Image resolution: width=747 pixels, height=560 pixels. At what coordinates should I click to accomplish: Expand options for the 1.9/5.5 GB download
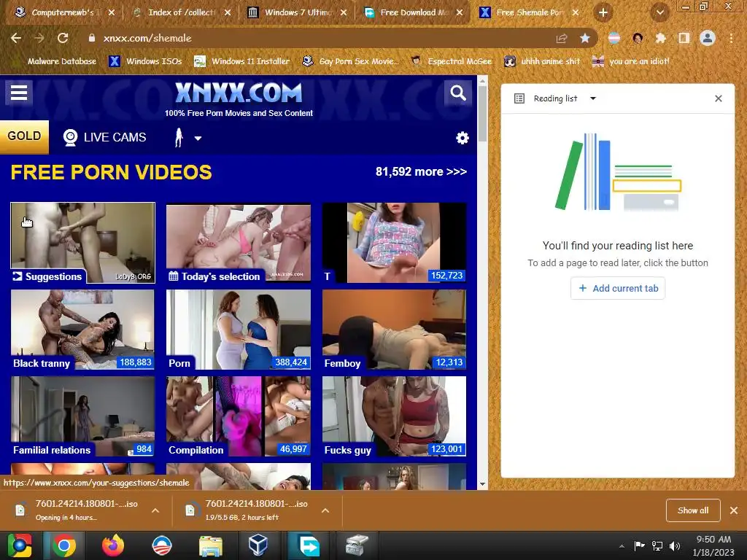point(325,510)
